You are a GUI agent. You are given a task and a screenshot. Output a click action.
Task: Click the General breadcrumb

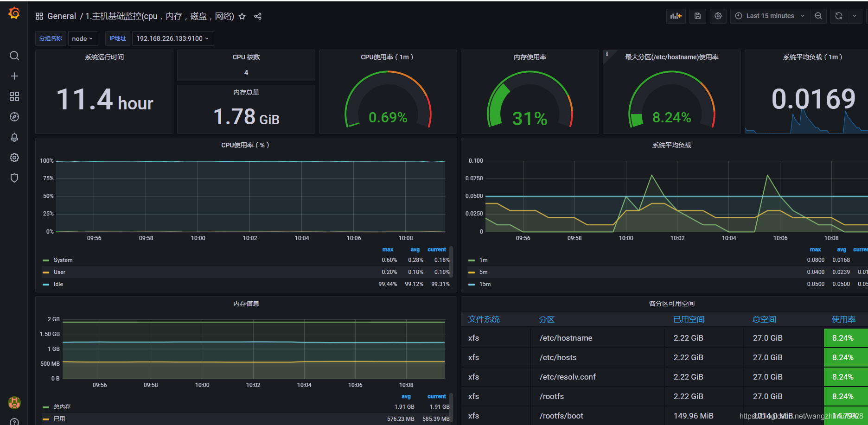[62, 16]
